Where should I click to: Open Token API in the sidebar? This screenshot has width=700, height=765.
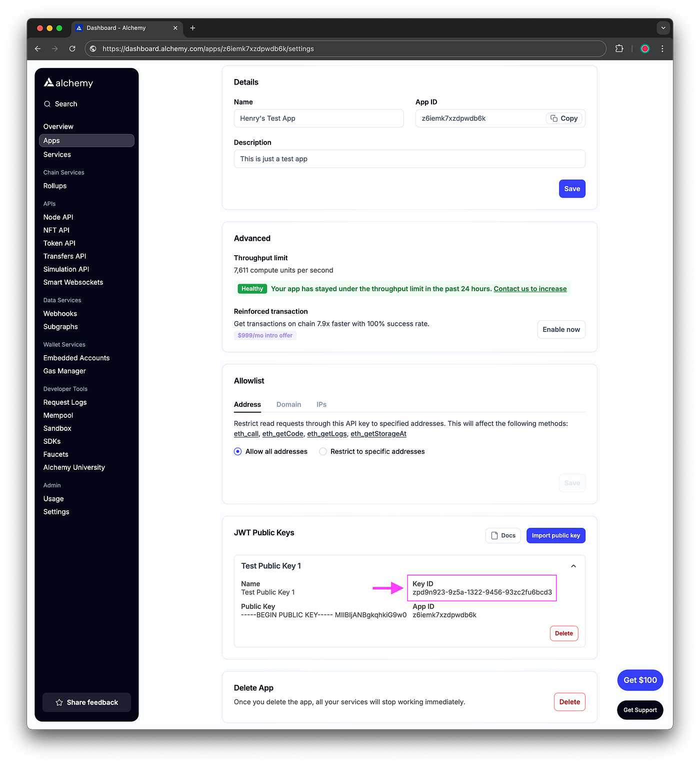click(x=59, y=243)
